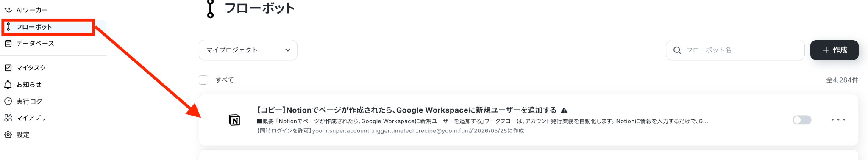Click the フローボット sidebar icon
Viewport: 868px width, 160px height.
coord(8,27)
